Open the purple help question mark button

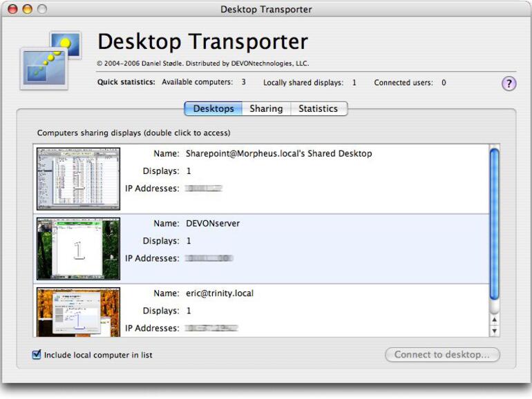pos(509,84)
